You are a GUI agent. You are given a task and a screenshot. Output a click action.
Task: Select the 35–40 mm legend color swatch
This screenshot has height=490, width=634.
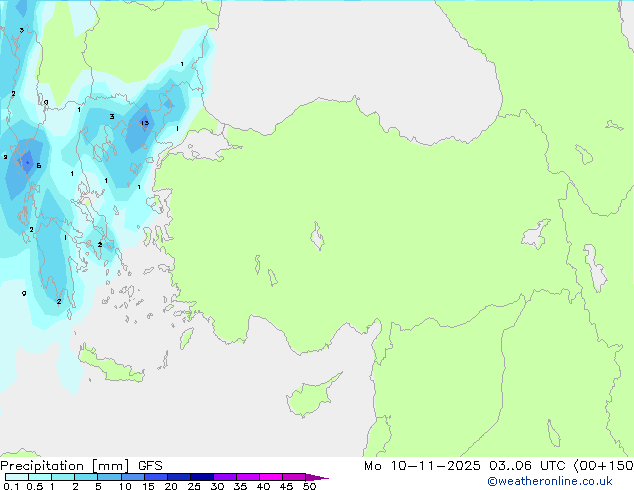coord(247,477)
